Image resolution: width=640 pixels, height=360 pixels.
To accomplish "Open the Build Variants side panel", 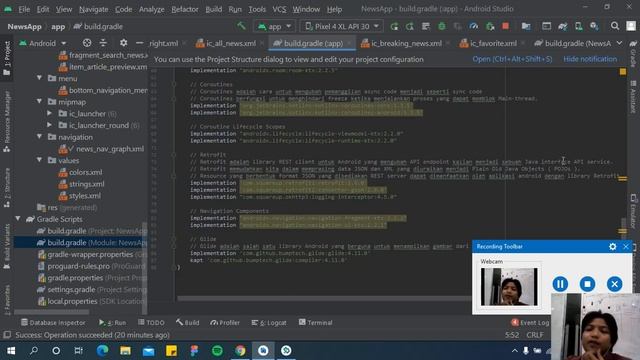I will (7, 247).
